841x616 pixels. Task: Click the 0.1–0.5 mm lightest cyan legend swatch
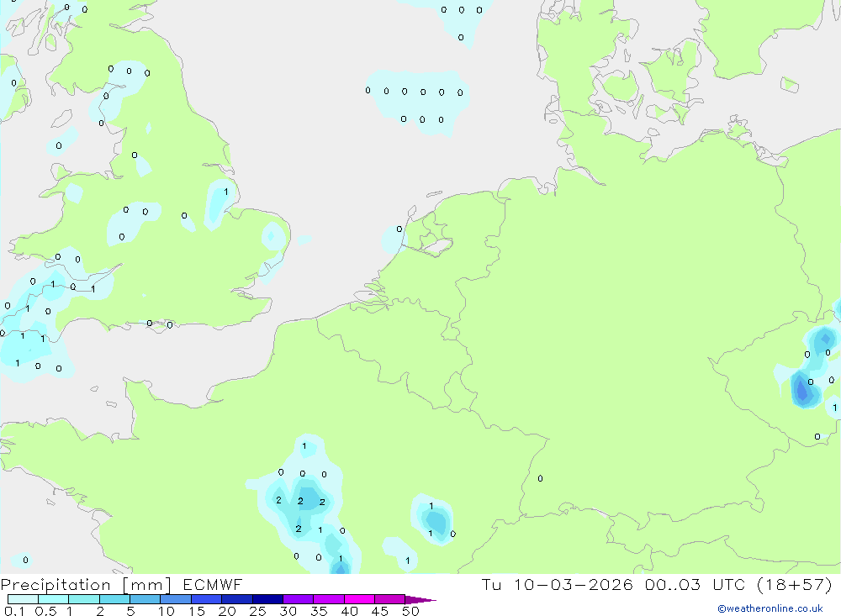(23, 599)
